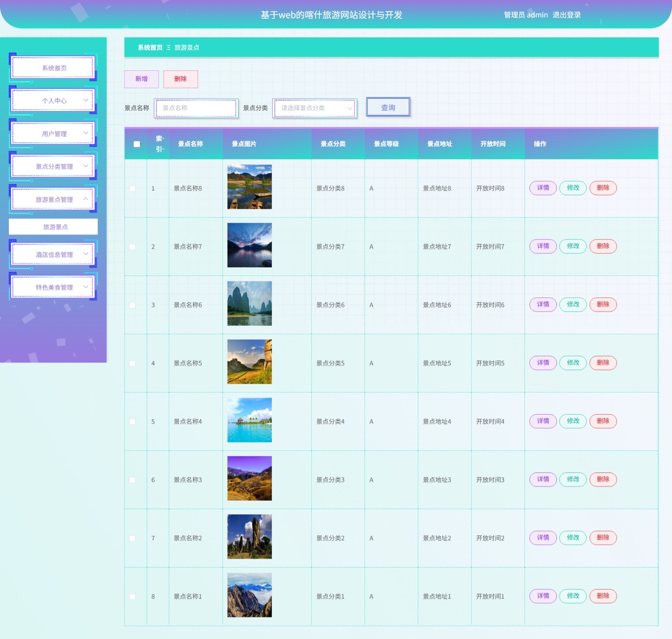Click 修改 for 景点名称8
672x639 pixels.
tap(573, 188)
